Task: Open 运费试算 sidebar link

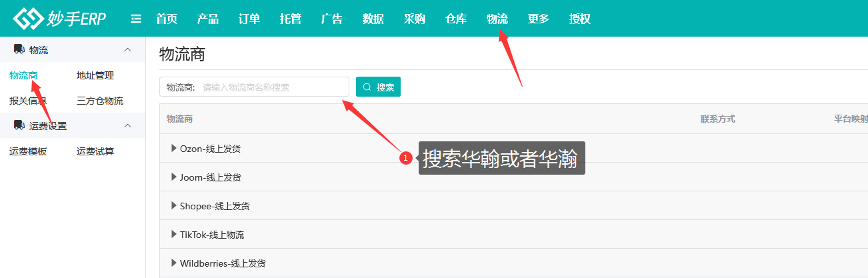Action: [x=95, y=151]
